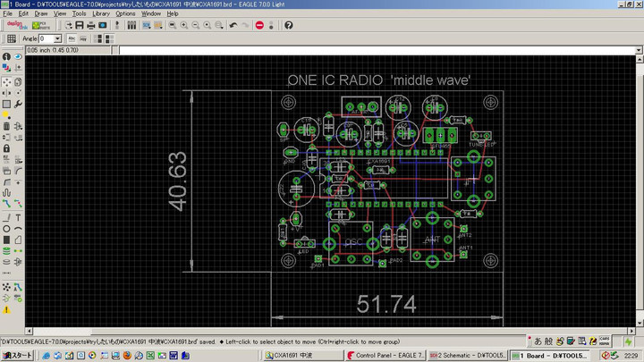The width and height of the screenshot is (644, 362).
Task: Select the Wrench change tool icon
Action: point(19,104)
